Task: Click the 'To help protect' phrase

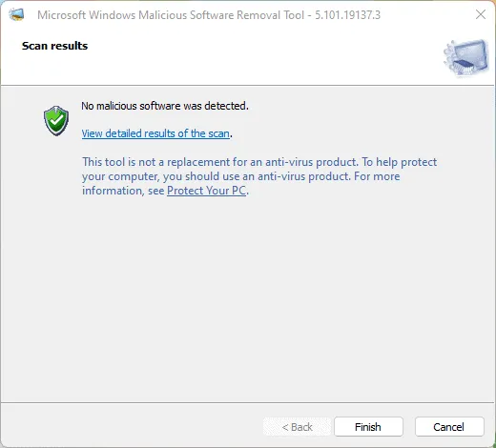Action: pos(400,162)
